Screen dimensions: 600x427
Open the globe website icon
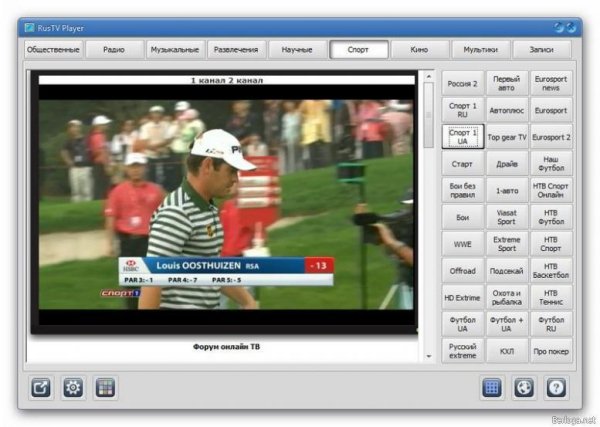524,388
